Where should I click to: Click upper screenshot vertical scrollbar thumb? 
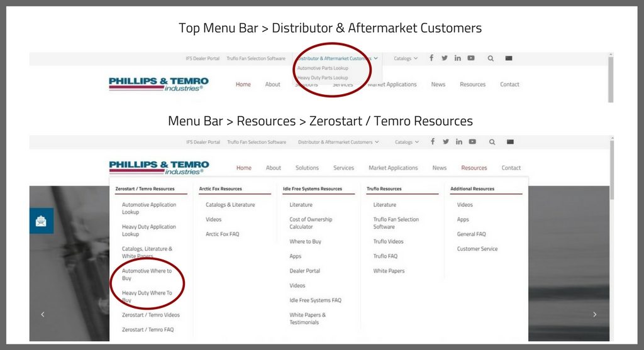(611, 80)
